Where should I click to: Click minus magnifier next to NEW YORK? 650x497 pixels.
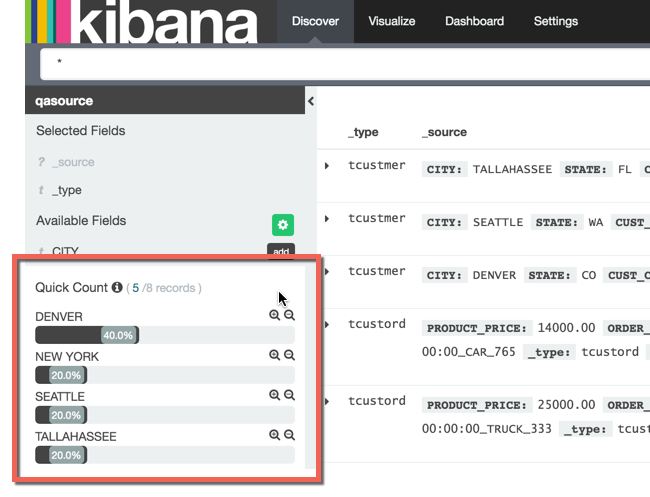pos(289,355)
